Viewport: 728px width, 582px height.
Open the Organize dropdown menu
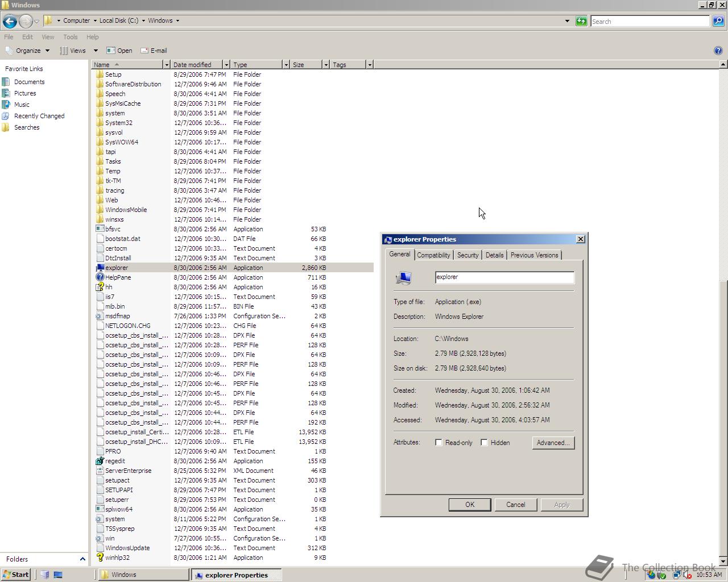click(x=27, y=51)
